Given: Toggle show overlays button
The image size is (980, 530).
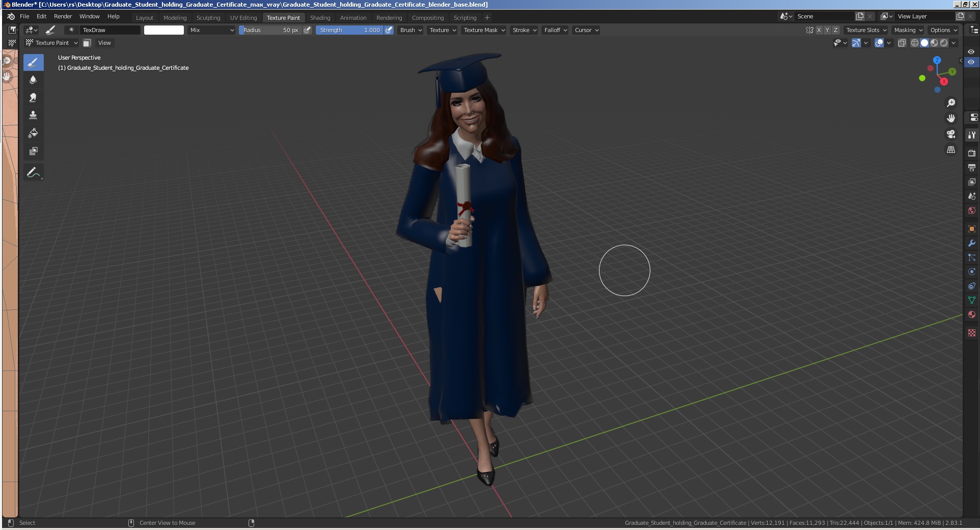Looking at the screenshot, I should click(x=879, y=43).
